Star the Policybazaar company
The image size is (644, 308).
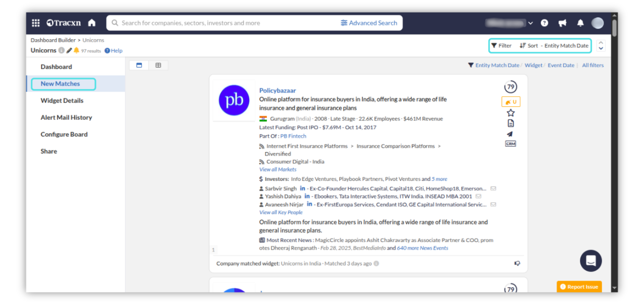[x=511, y=113]
